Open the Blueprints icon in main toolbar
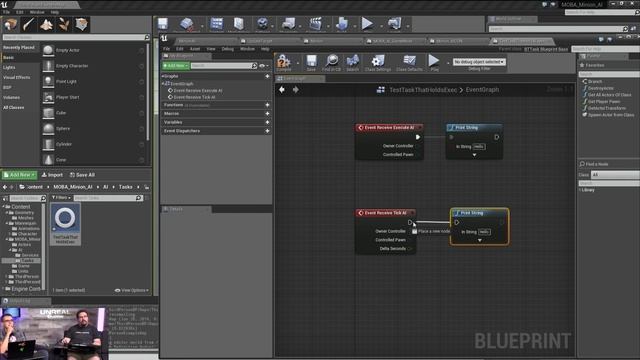Viewport: 640px width, 360px height. 289,24
